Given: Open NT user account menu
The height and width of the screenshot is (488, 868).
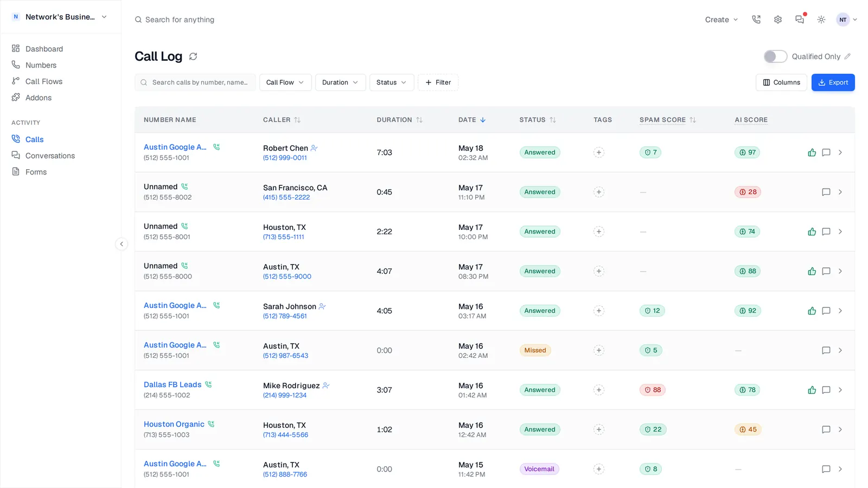Looking at the screenshot, I should [x=846, y=20].
